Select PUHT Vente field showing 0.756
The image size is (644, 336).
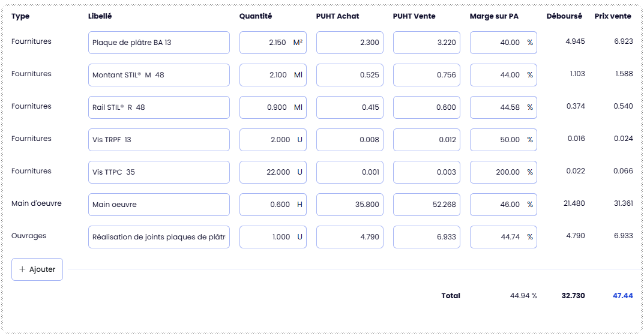click(426, 75)
